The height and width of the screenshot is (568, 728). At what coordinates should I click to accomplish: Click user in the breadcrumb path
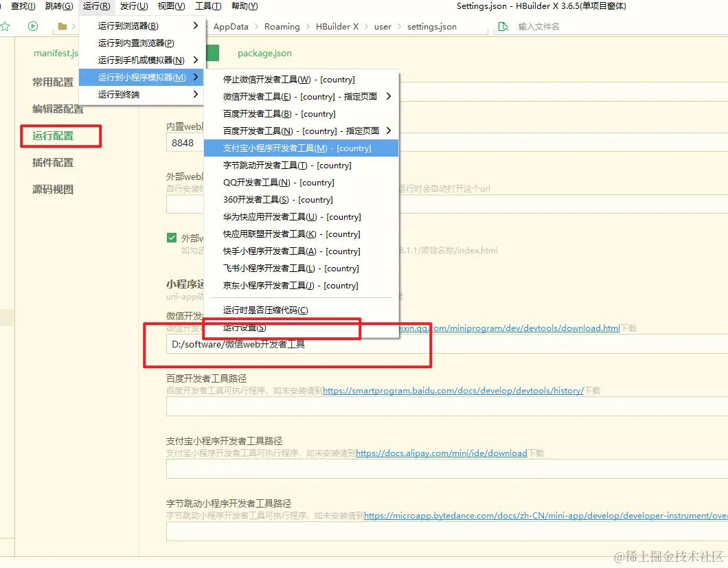(383, 27)
